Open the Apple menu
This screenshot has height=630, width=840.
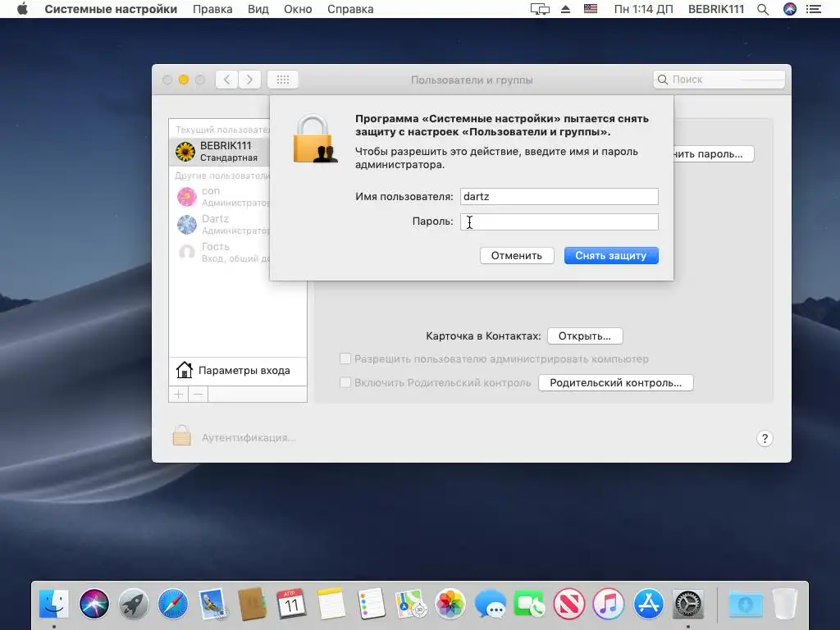[x=22, y=9]
